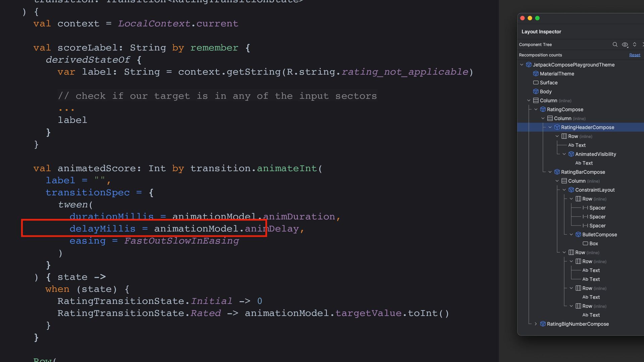Select the MaterialTheme composable icon
Screen dimensions: 644x362
pos(536,74)
